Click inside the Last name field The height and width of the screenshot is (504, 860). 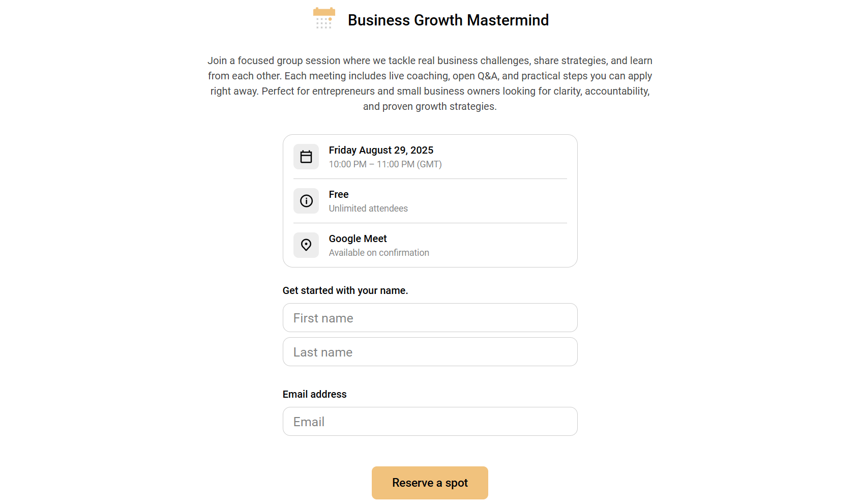[x=430, y=351]
